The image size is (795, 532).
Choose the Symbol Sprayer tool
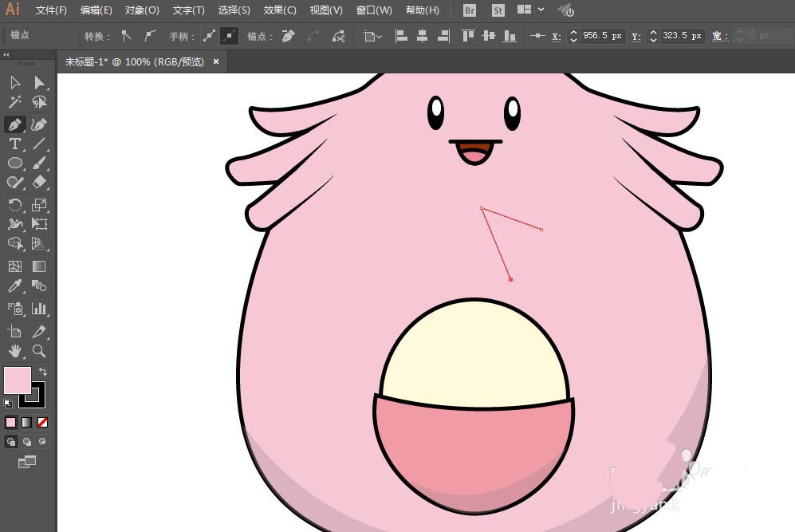[15, 309]
